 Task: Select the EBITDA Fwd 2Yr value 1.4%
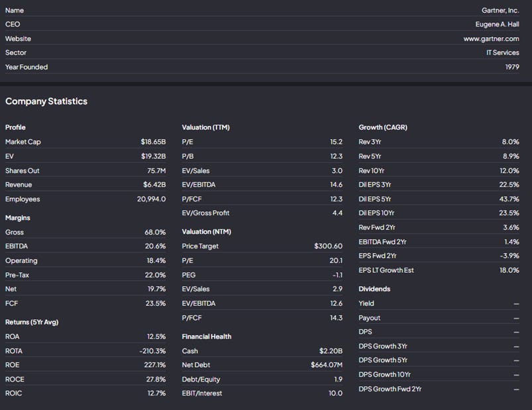tap(512, 242)
